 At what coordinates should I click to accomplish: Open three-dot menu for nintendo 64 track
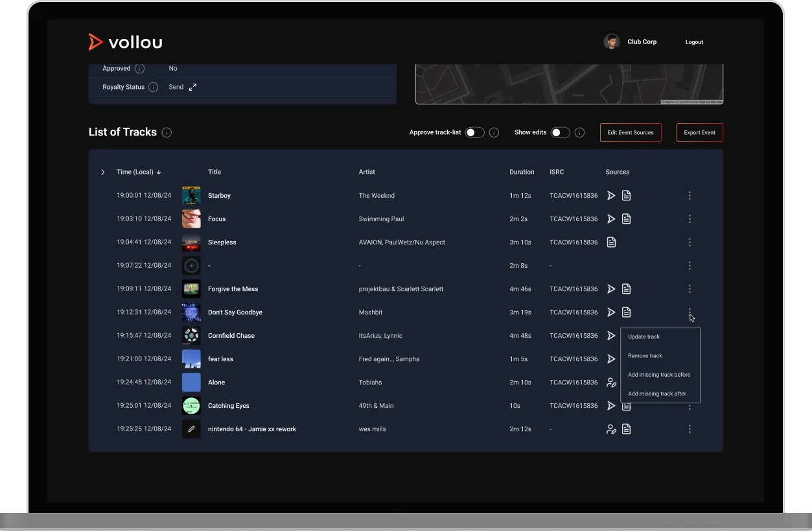click(x=690, y=429)
